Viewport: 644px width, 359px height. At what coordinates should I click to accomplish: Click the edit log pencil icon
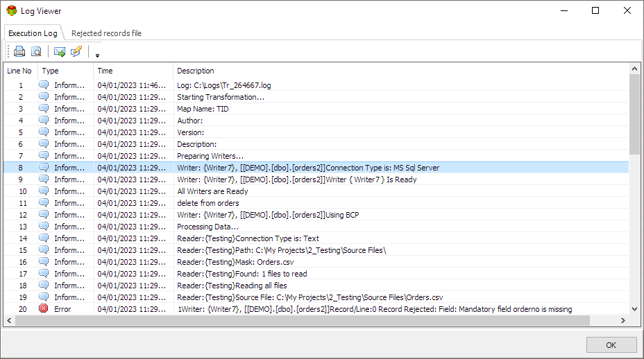pos(76,51)
